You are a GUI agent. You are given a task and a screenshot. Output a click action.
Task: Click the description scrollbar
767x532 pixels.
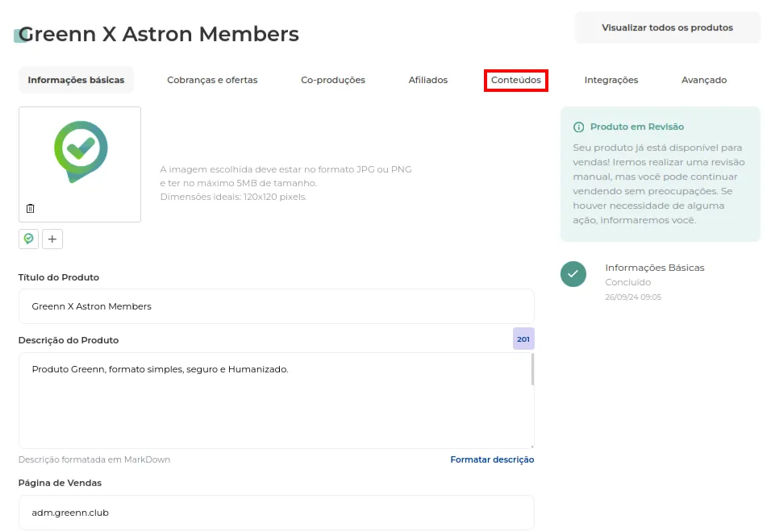click(x=532, y=370)
